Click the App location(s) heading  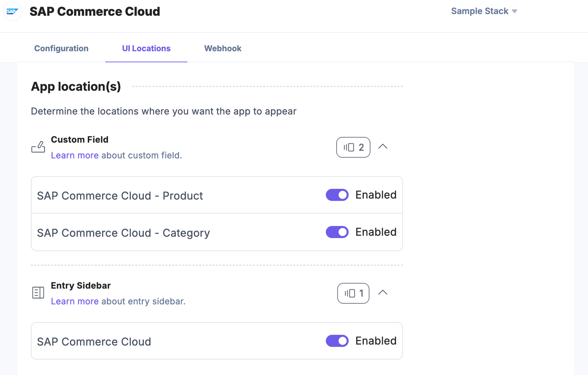[x=76, y=87]
